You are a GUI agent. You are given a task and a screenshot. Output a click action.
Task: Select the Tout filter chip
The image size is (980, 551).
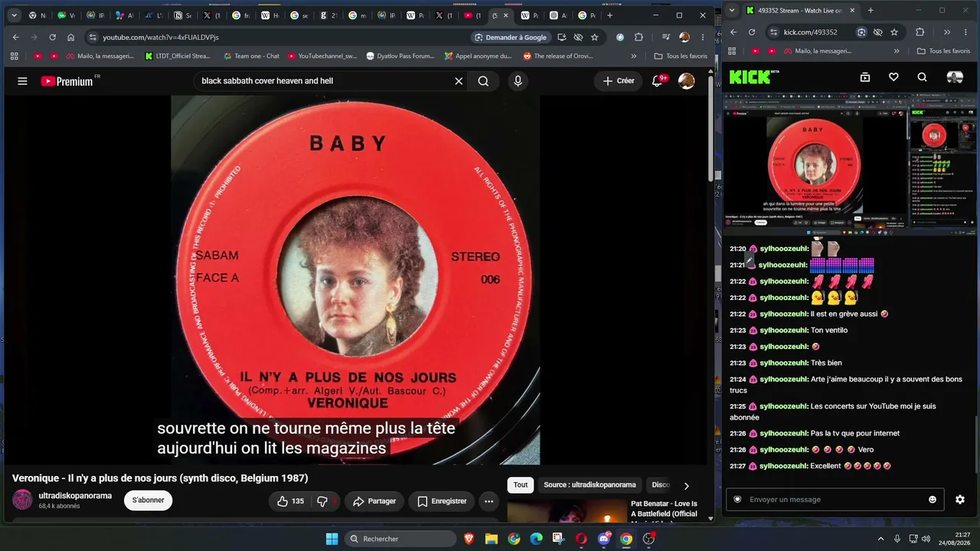[521, 485]
